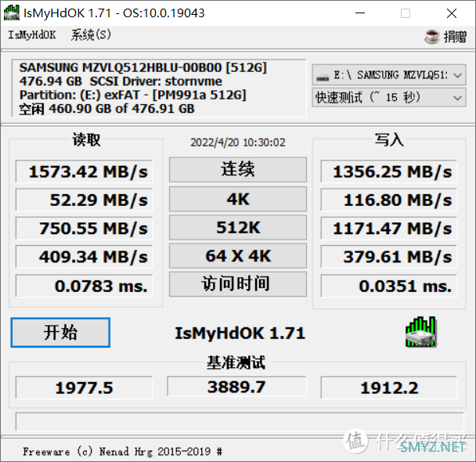Click the empty progress bar under the scores
The width and height of the screenshot is (476, 462).
240,421
